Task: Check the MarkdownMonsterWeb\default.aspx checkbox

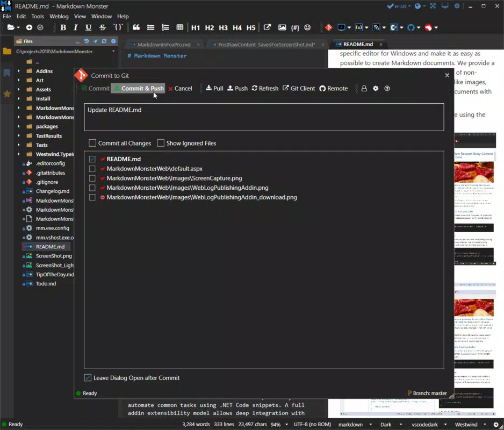Action: tap(92, 169)
